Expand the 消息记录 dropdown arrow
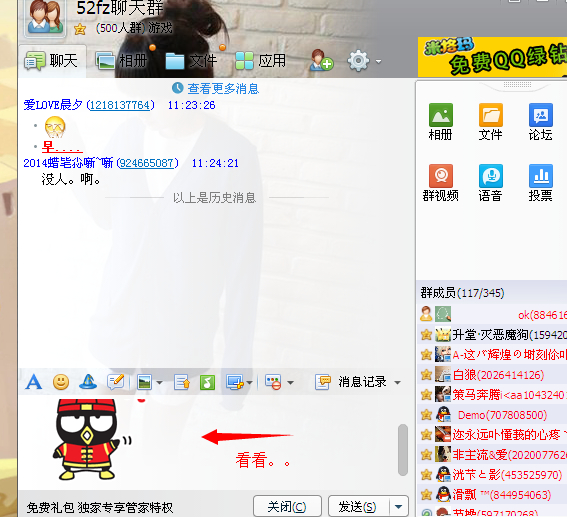 pos(397,383)
